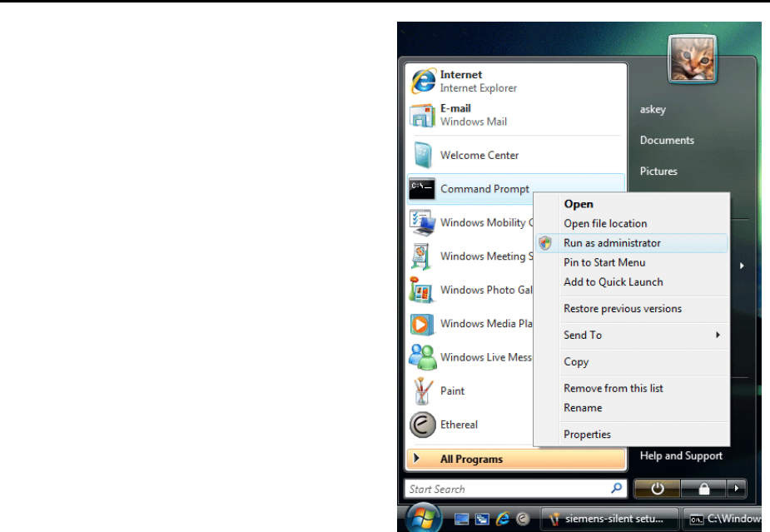The height and width of the screenshot is (532, 770).
Task: Click the Paint program icon
Action: (423, 390)
